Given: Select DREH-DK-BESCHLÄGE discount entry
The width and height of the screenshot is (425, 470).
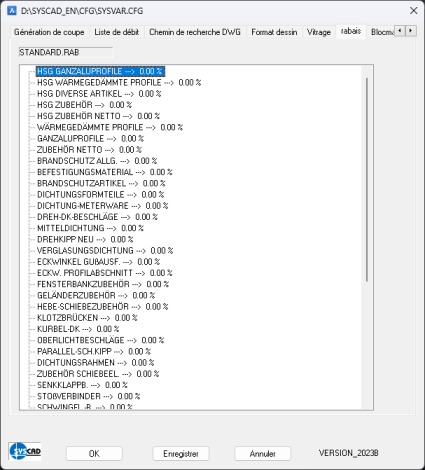Looking at the screenshot, I should 97,217.
